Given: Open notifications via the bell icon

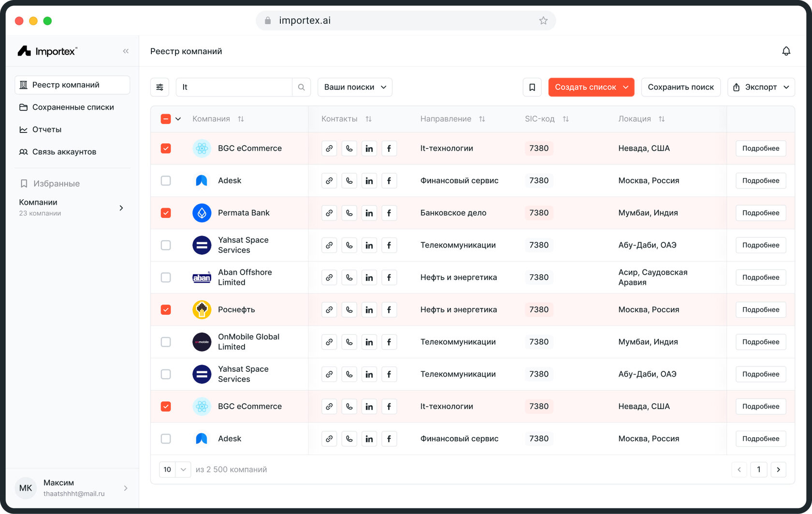Looking at the screenshot, I should coord(786,51).
